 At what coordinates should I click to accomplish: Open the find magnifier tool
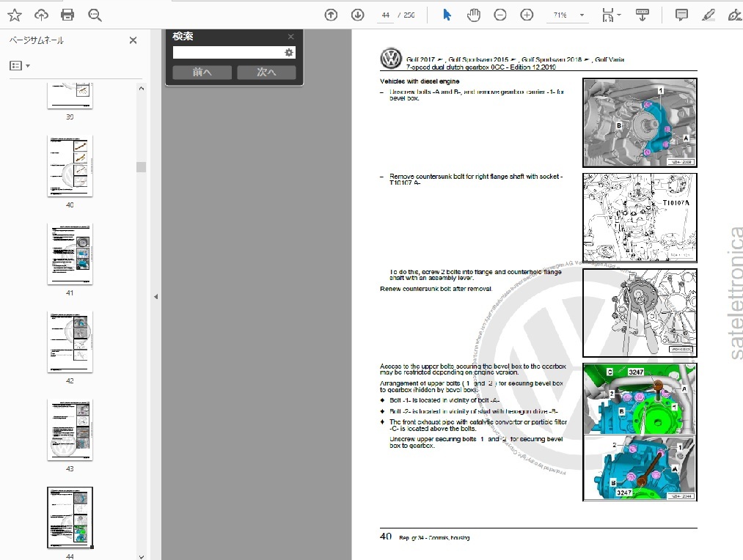click(95, 15)
